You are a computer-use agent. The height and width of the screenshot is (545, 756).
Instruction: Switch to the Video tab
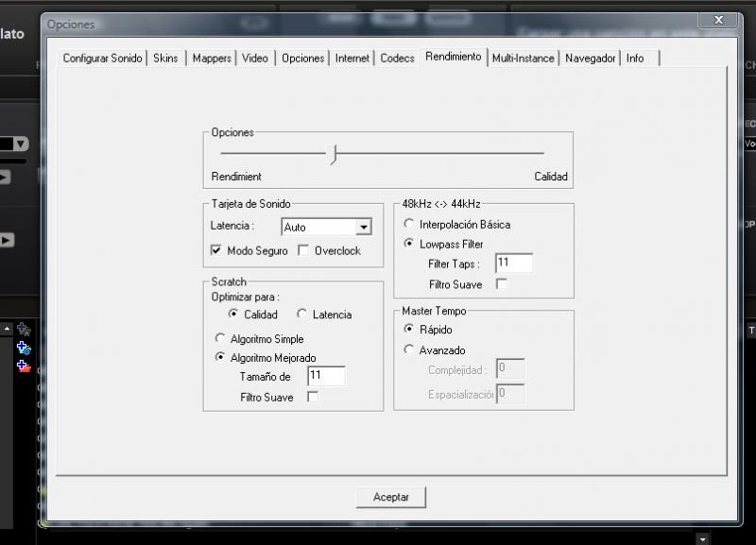254,59
